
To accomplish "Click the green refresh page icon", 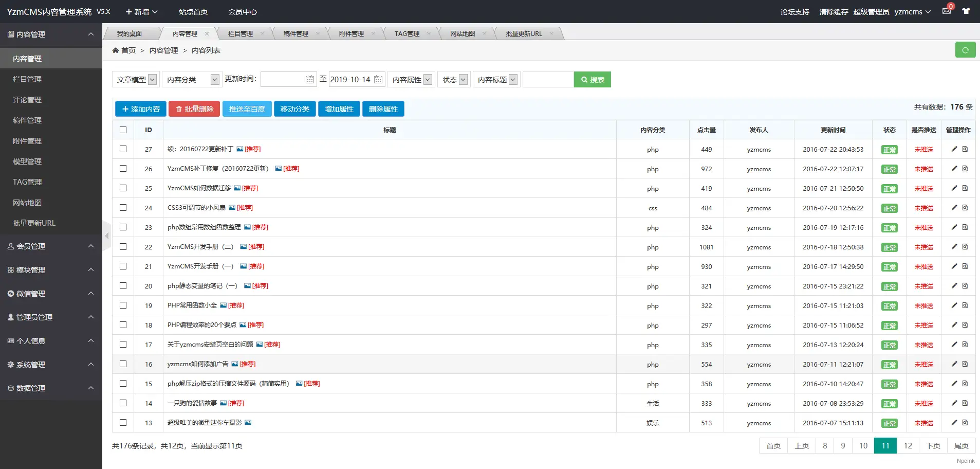I will click(965, 50).
